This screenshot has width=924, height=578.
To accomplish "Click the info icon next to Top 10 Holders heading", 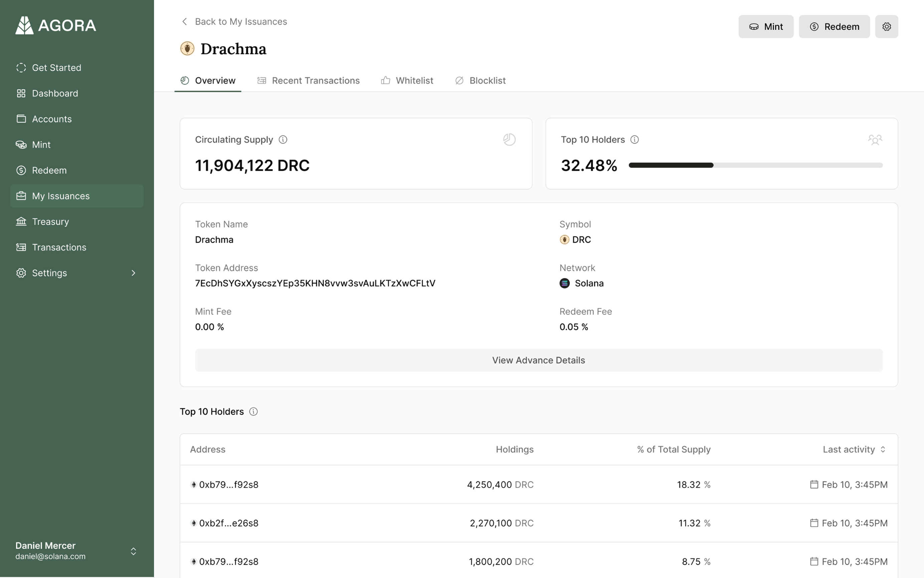I will click(254, 411).
